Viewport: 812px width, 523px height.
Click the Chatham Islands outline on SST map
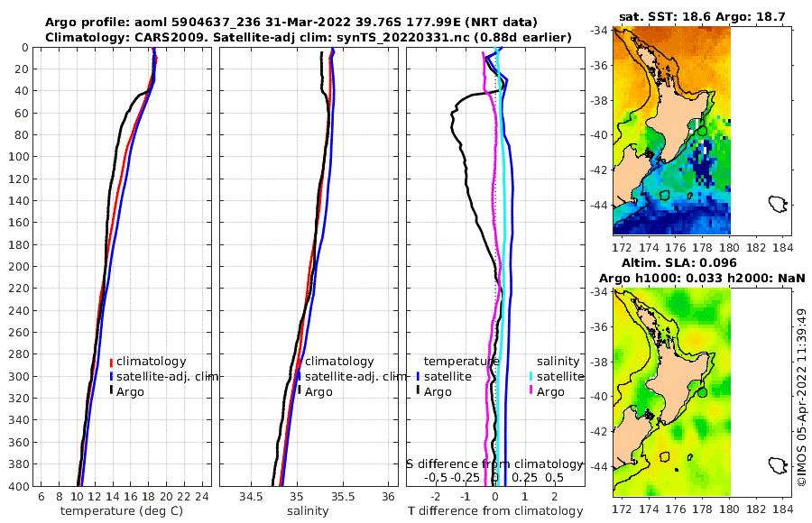point(777,204)
